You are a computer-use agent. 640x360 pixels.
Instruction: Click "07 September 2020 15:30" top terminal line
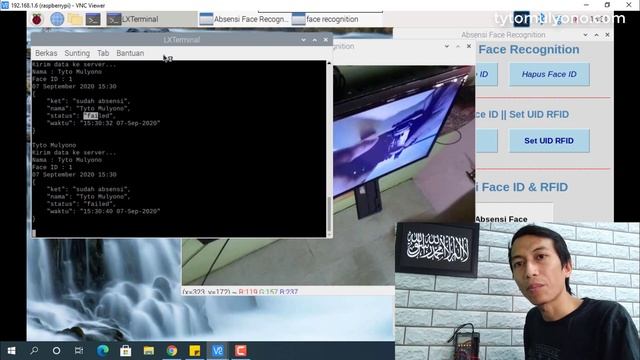(74, 87)
